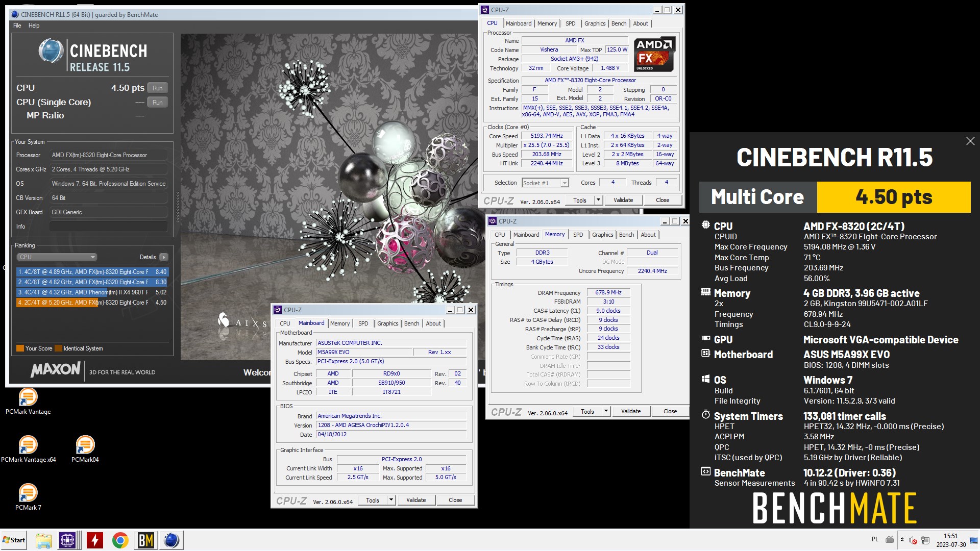Click the Ranking Details arrow button
Viewport: 980px width, 551px height.
(x=164, y=257)
